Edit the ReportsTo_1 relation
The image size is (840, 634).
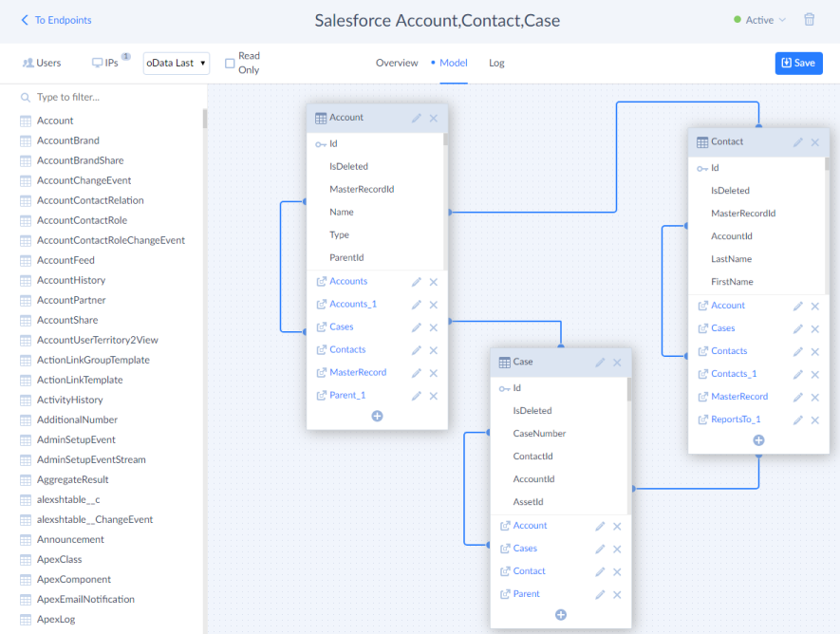(x=797, y=420)
